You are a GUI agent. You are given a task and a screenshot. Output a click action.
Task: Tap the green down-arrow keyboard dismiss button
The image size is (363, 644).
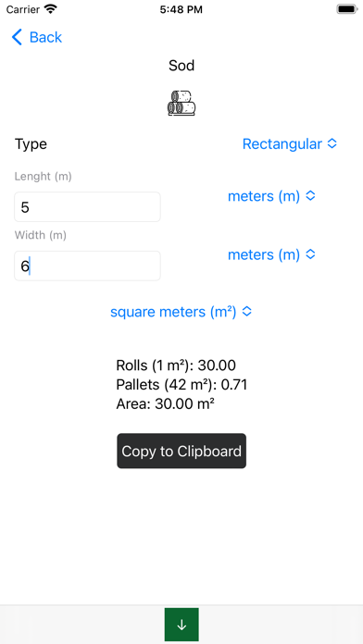(181, 625)
